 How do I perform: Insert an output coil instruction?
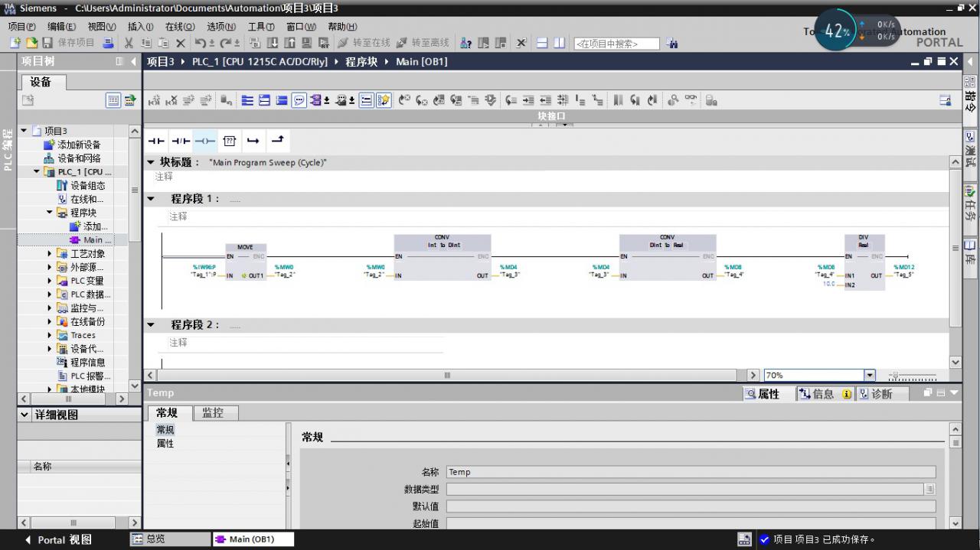pos(204,141)
